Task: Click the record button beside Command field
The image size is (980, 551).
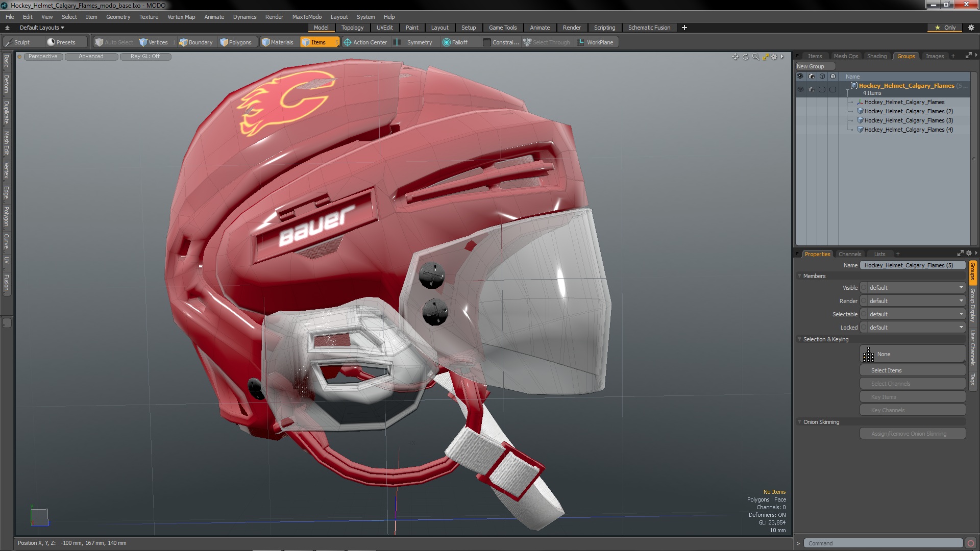Action: (971, 543)
